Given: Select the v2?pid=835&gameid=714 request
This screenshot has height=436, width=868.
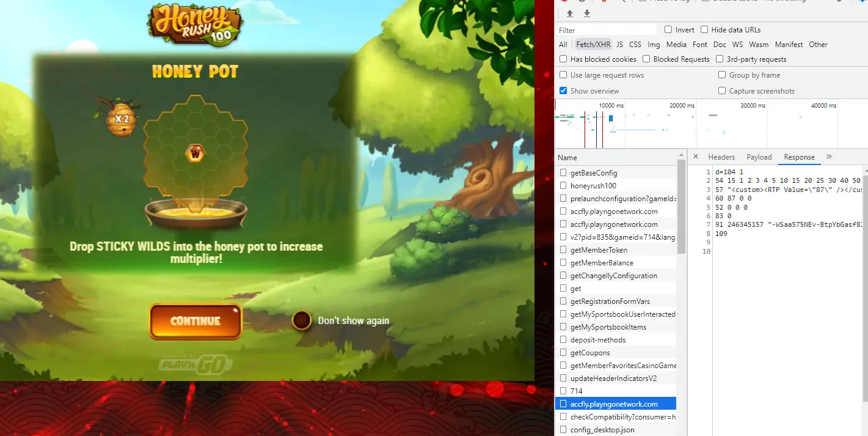Looking at the screenshot, I should (616, 237).
